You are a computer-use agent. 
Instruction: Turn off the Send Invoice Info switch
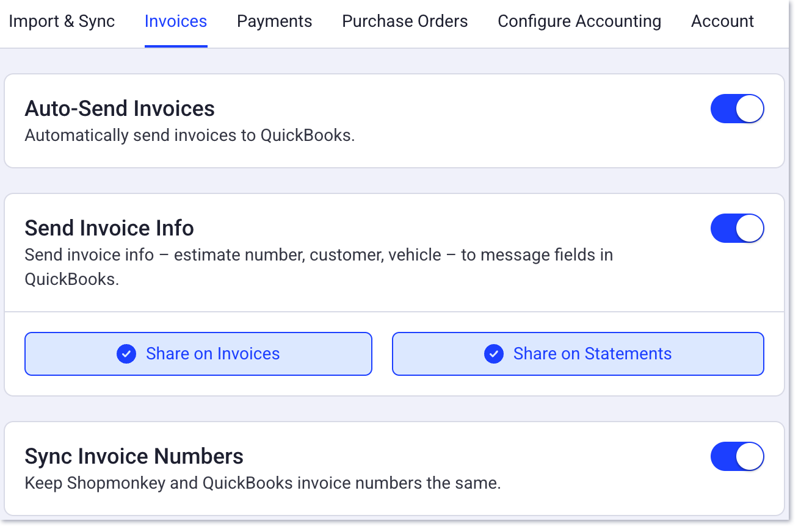pos(738,228)
